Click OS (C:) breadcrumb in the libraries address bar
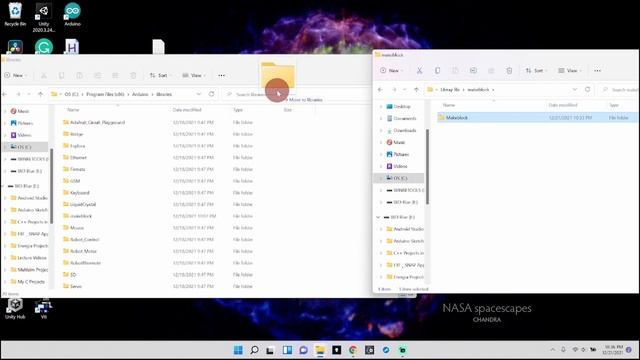Image resolution: width=640 pixels, height=360 pixels. click(71, 94)
